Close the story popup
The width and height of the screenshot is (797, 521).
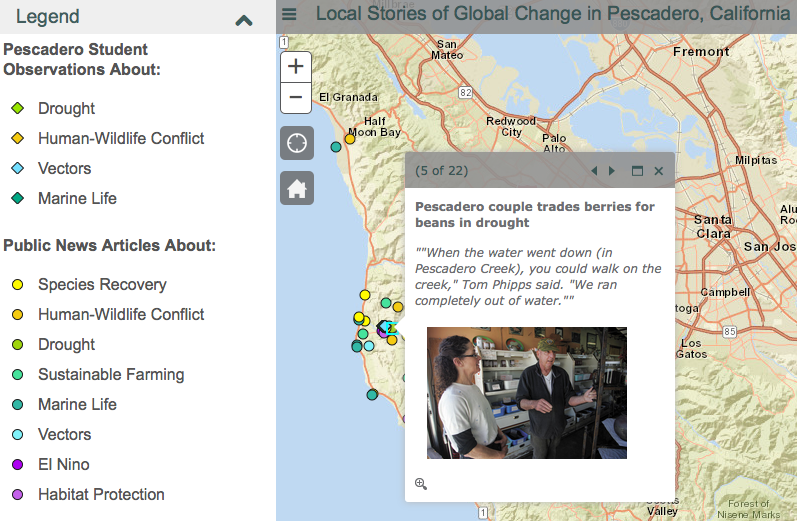pos(659,171)
